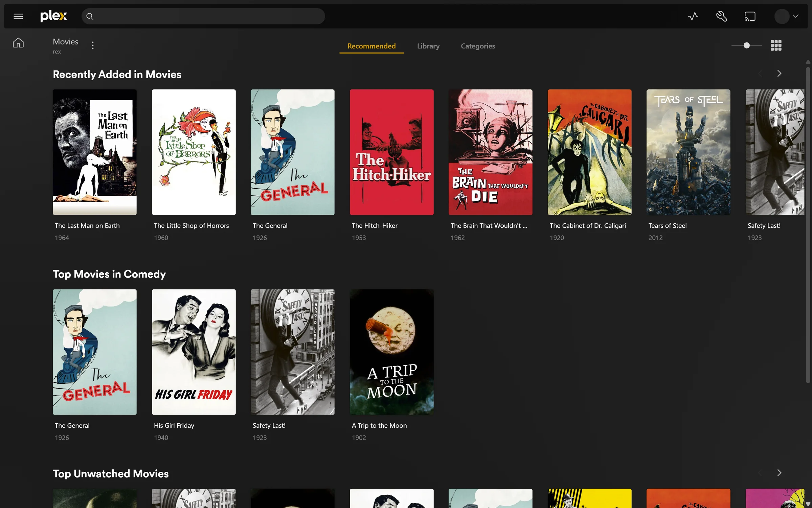
Task: Open The Brain That Wouldn't Die poster
Action: pyautogui.click(x=490, y=152)
